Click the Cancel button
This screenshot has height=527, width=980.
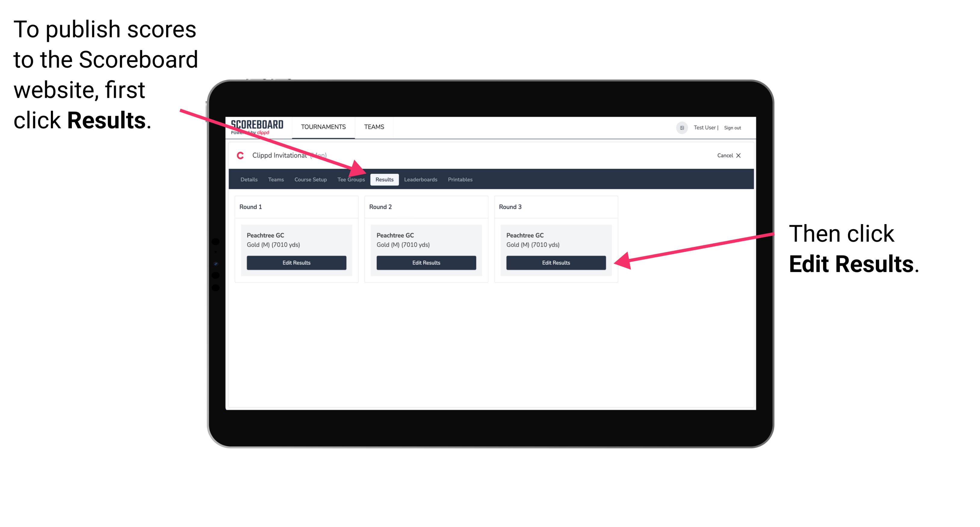coord(724,155)
